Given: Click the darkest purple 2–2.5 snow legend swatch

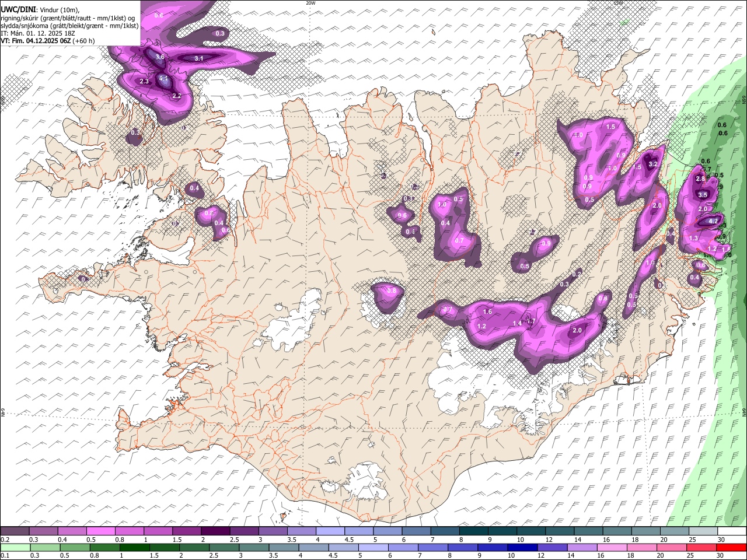Looking at the screenshot, I should point(215,531).
